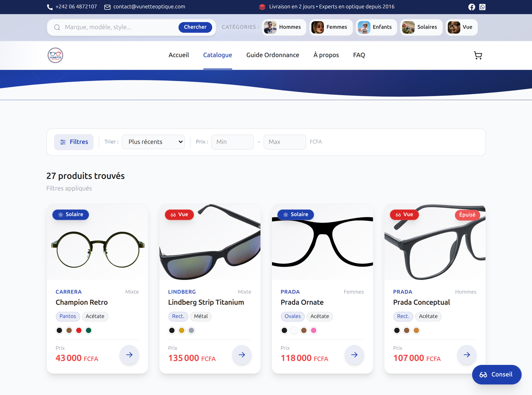Click the contact@vunetteoptique.com address
This screenshot has width=532, height=395.
pyautogui.click(x=149, y=7)
